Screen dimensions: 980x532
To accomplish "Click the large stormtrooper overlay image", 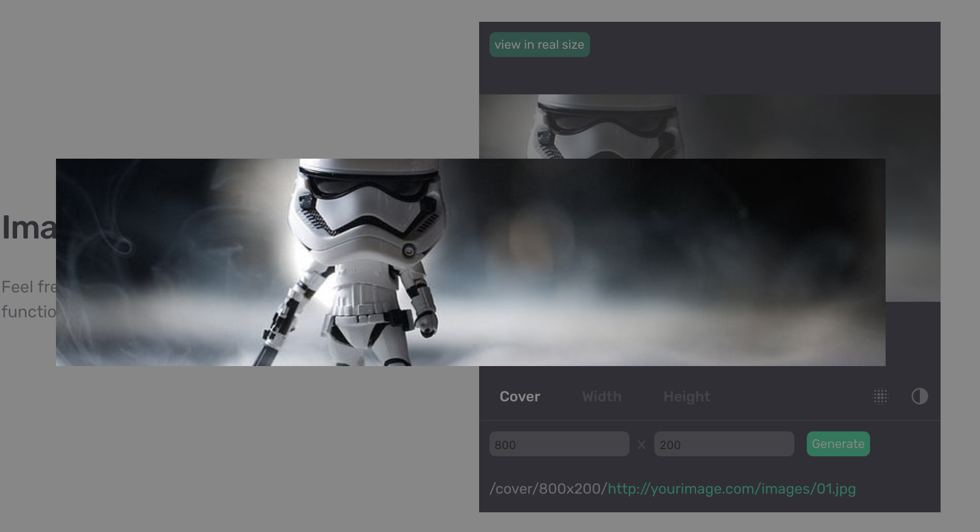I will click(x=471, y=262).
